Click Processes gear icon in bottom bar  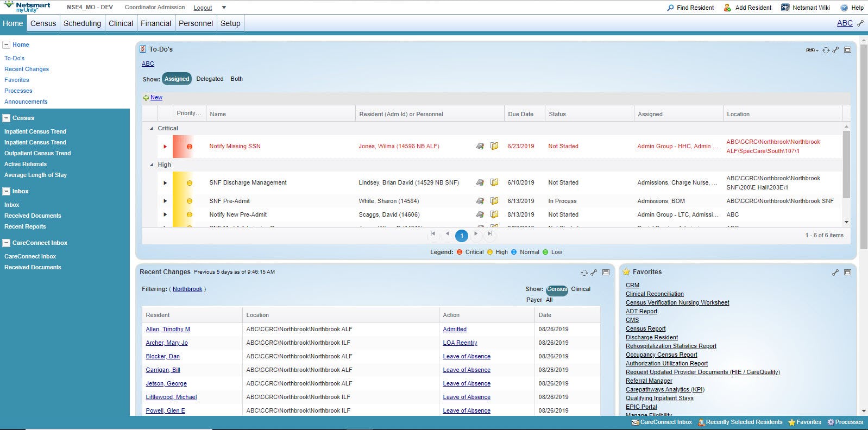[x=831, y=422]
